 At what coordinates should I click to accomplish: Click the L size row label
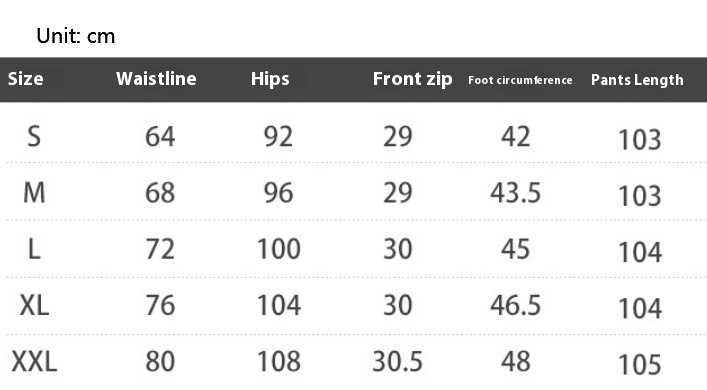[34, 249]
